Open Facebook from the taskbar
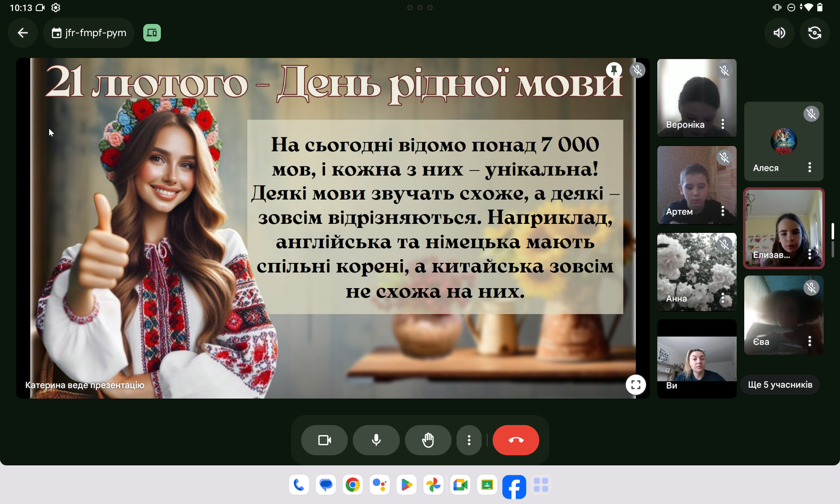Screen dimensions: 840x504 tap(514, 486)
